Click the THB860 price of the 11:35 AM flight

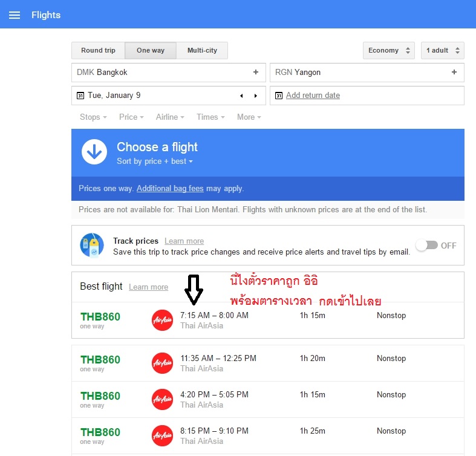(100, 359)
